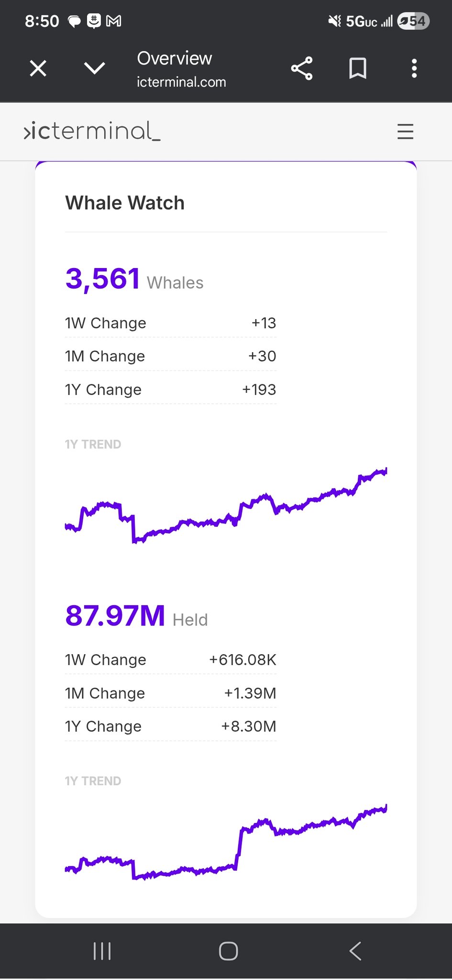This screenshot has width=452, height=980.
Task: Share the icterminal page
Action: coord(302,68)
